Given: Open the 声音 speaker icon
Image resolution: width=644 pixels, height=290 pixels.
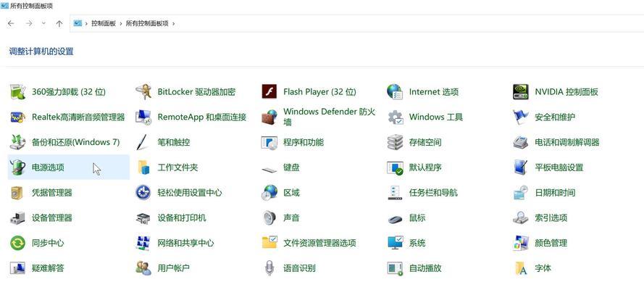Looking at the screenshot, I should click(x=269, y=217).
